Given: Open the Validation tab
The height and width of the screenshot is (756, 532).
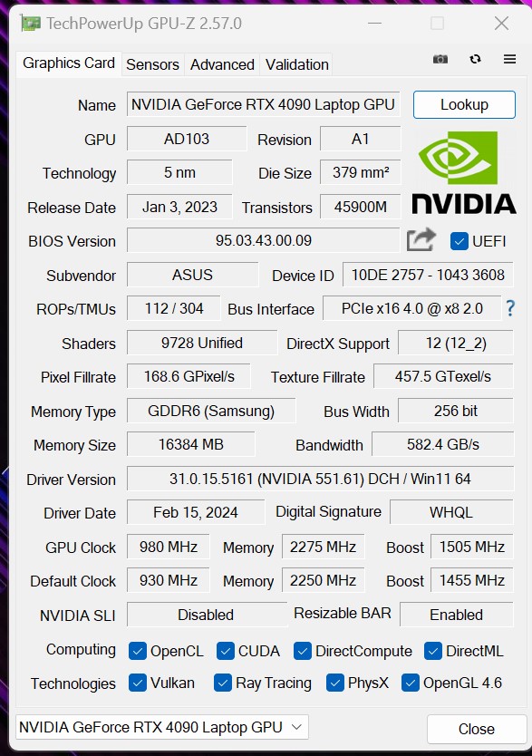Looking at the screenshot, I should point(297,64).
